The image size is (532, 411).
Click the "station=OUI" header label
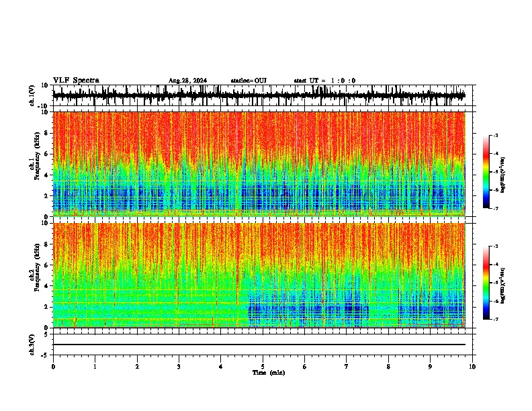[x=249, y=81]
